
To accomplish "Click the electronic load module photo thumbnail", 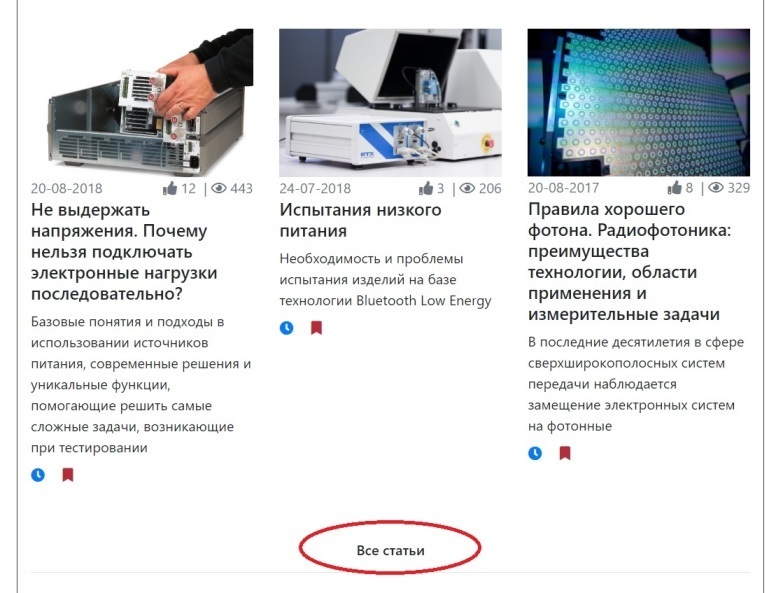I will [142, 102].
